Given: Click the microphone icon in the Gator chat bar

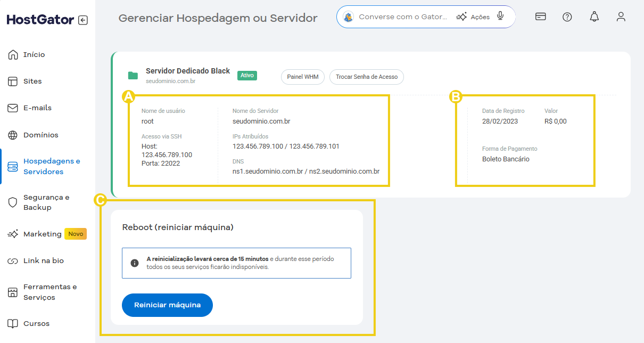Looking at the screenshot, I should [x=500, y=17].
